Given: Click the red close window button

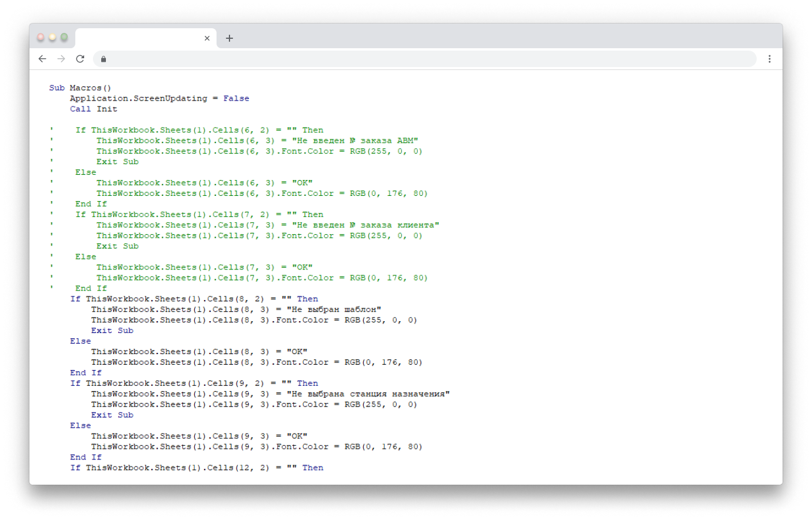Looking at the screenshot, I should point(41,37).
